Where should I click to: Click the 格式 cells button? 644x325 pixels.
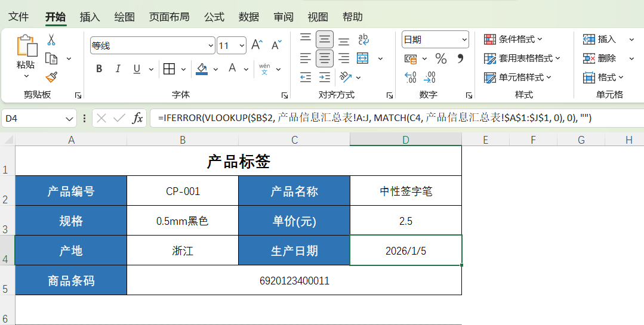pyautogui.click(x=604, y=77)
